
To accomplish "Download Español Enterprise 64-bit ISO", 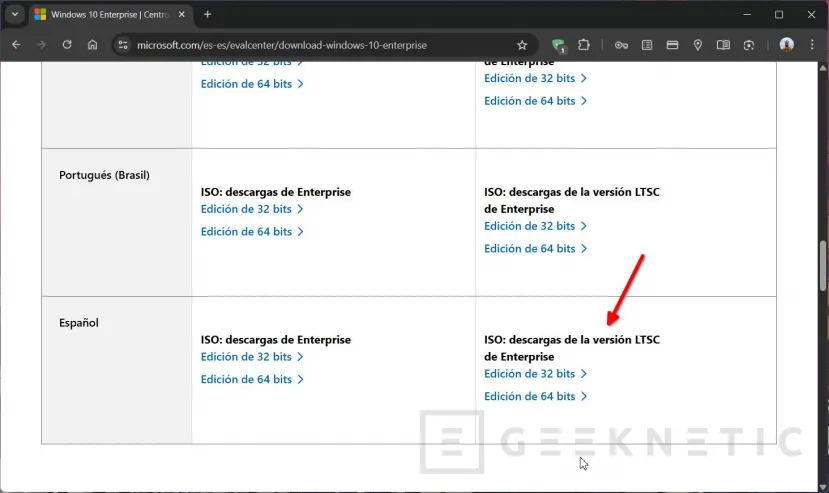I will point(252,379).
